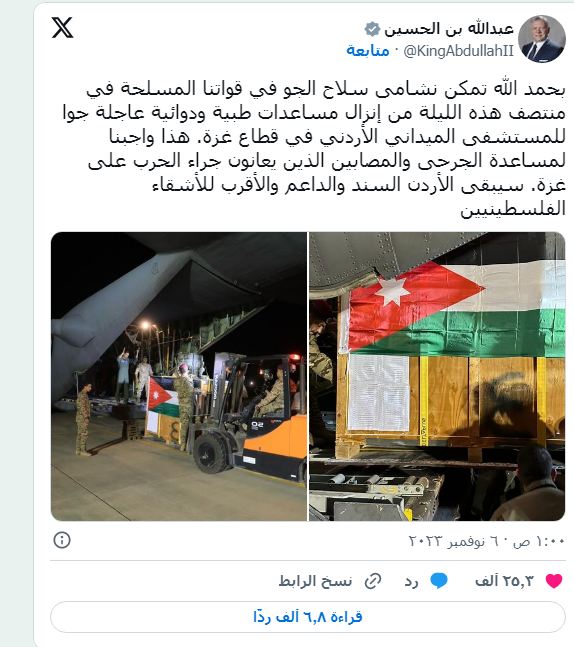
Task: Click the verified badge next to the name
Action: pyautogui.click(x=372, y=29)
